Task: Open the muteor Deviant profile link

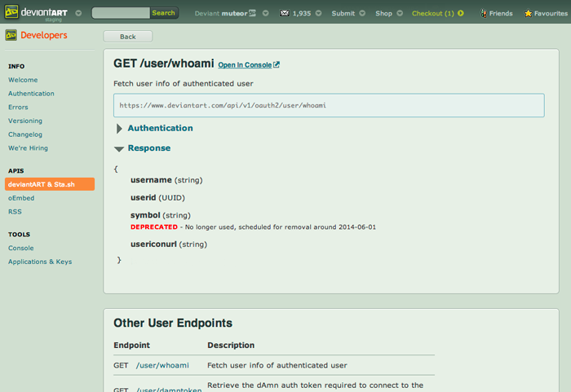Action: [221, 14]
